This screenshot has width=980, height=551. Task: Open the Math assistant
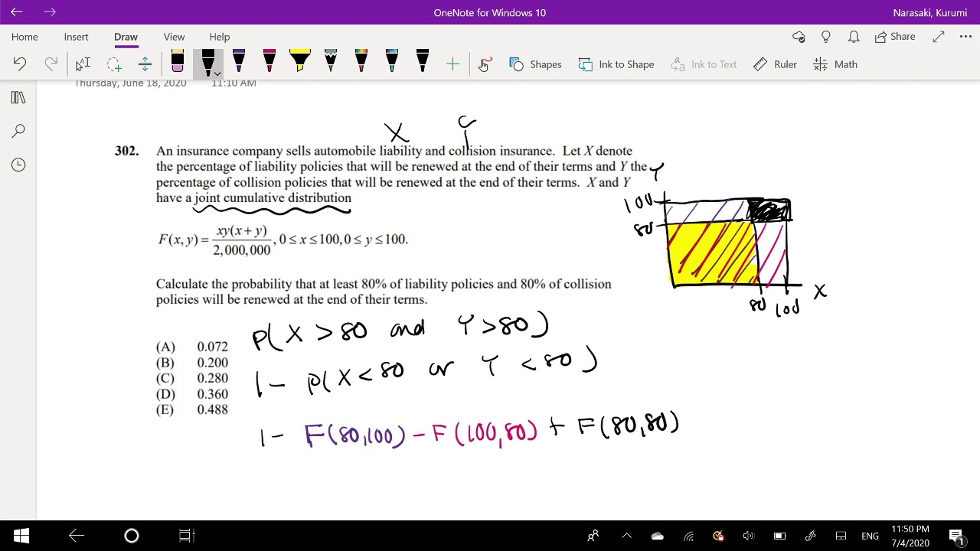pos(835,64)
